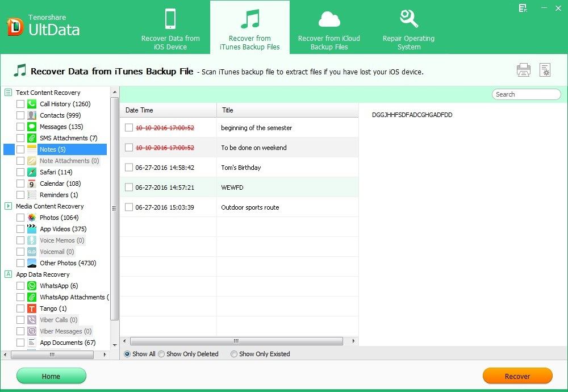Click inside the Search field
This screenshot has width=568, height=392.
pyautogui.click(x=525, y=94)
